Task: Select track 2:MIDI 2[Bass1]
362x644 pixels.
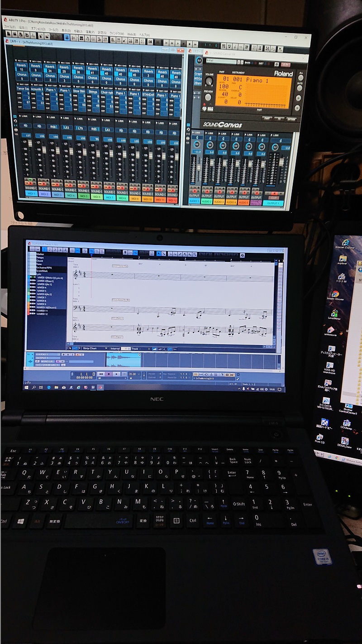Action: (x=45, y=281)
